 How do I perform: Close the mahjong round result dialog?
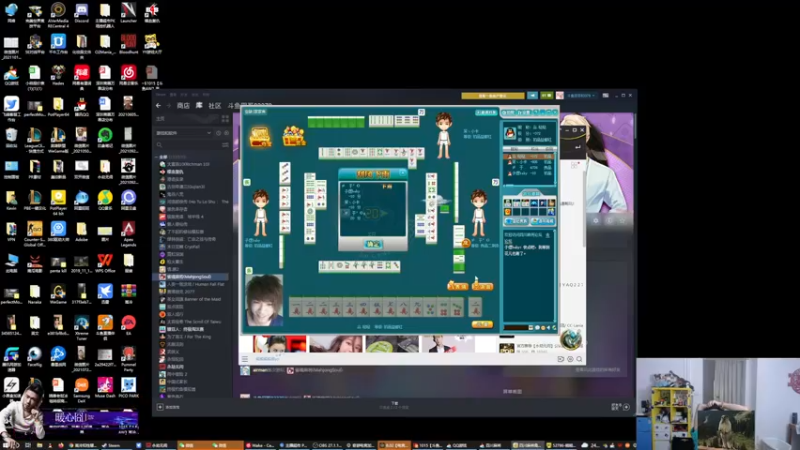402,173
